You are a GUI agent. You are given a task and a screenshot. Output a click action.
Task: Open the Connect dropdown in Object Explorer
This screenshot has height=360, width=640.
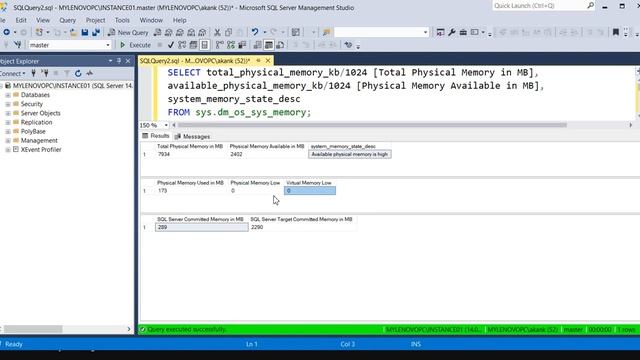point(13,73)
